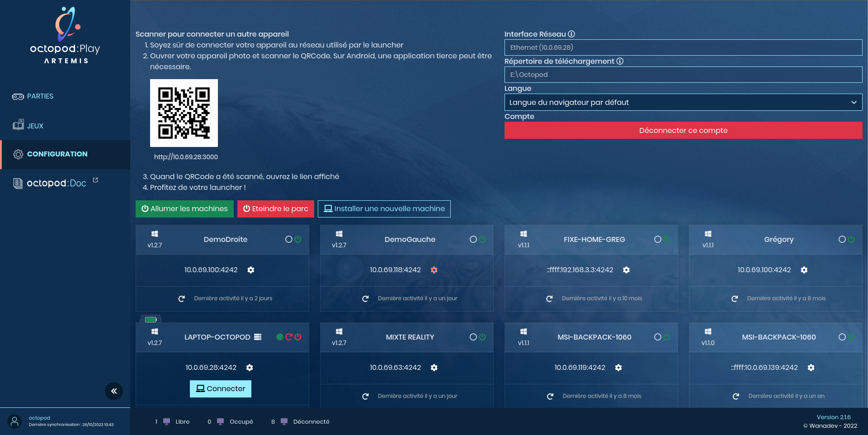Viewport: 868px width, 435px height.
Task: Click Connecter on LAPTOP-OCTOPOD card
Action: pyautogui.click(x=221, y=389)
